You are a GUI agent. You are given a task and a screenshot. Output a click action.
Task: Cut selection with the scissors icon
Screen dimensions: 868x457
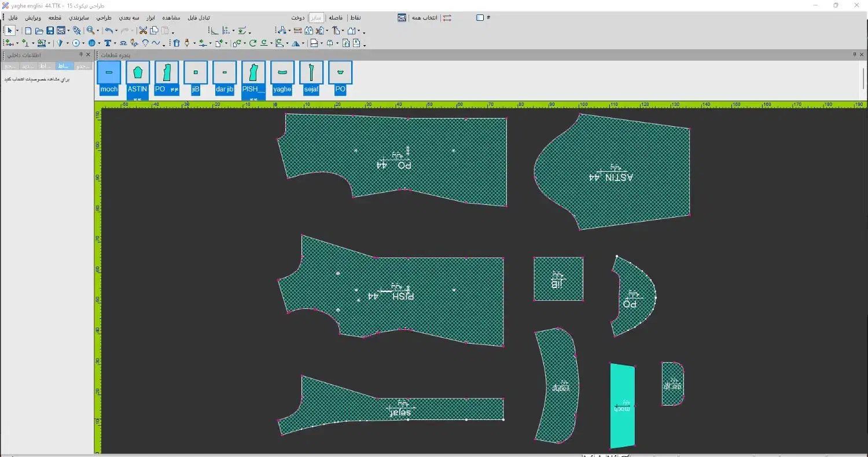(x=142, y=31)
